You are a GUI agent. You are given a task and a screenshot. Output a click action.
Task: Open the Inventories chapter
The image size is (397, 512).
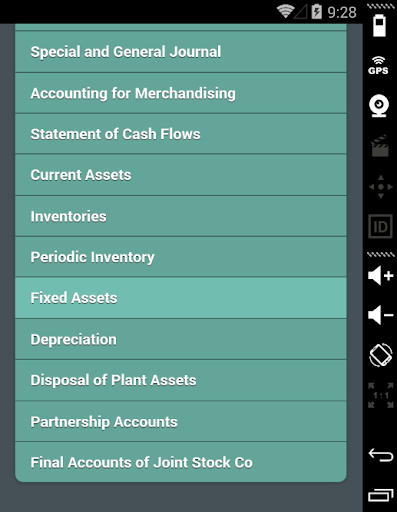[181, 216]
